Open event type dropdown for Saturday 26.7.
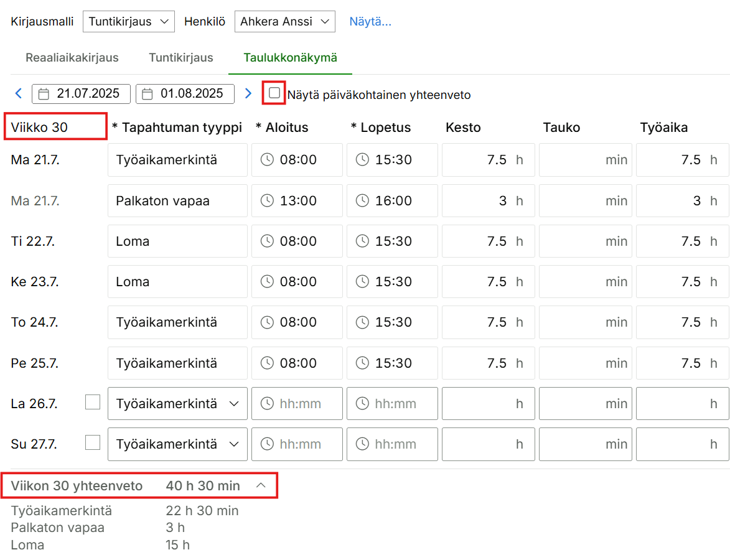The image size is (730, 560). tap(177, 404)
